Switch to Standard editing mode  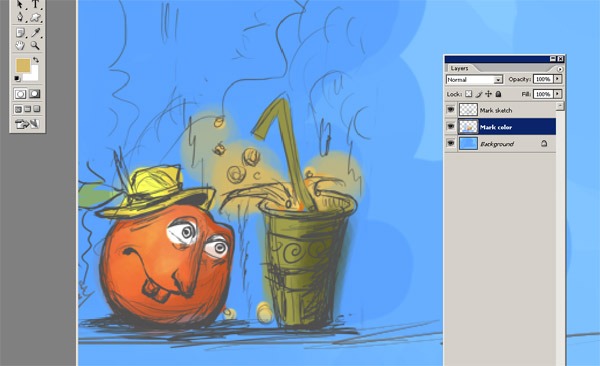point(20,94)
